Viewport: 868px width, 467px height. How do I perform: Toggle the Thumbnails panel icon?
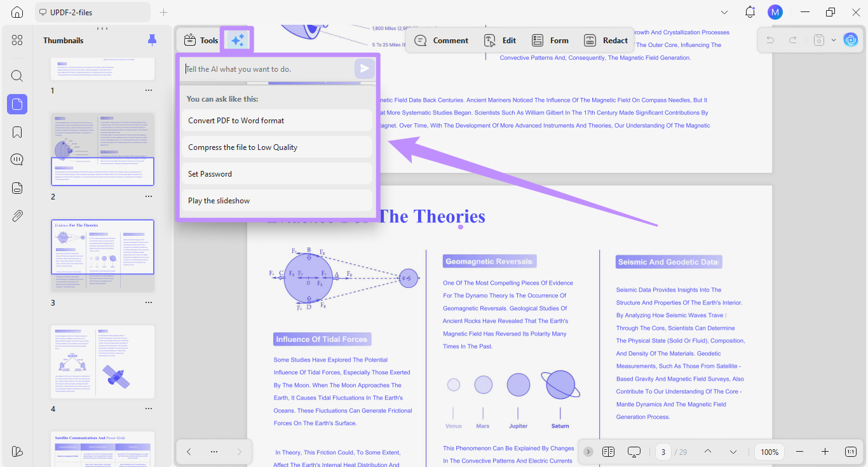click(x=17, y=104)
